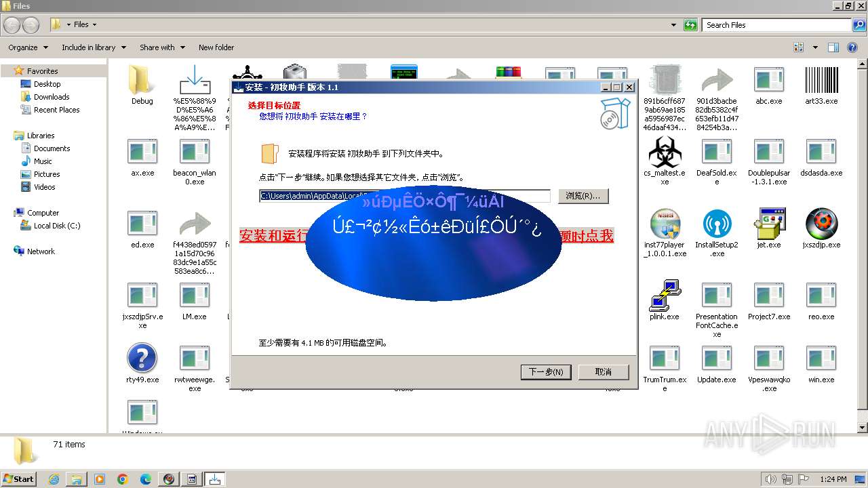Screen dimensions: 868x488
Task: Open InstallSetup2.exe icon
Action: (717, 224)
